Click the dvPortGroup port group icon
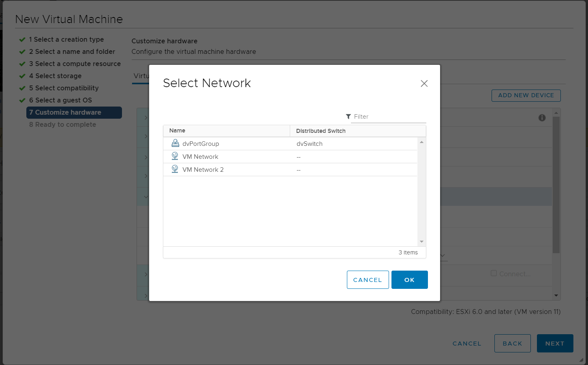This screenshot has width=588, height=365. [x=175, y=143]
